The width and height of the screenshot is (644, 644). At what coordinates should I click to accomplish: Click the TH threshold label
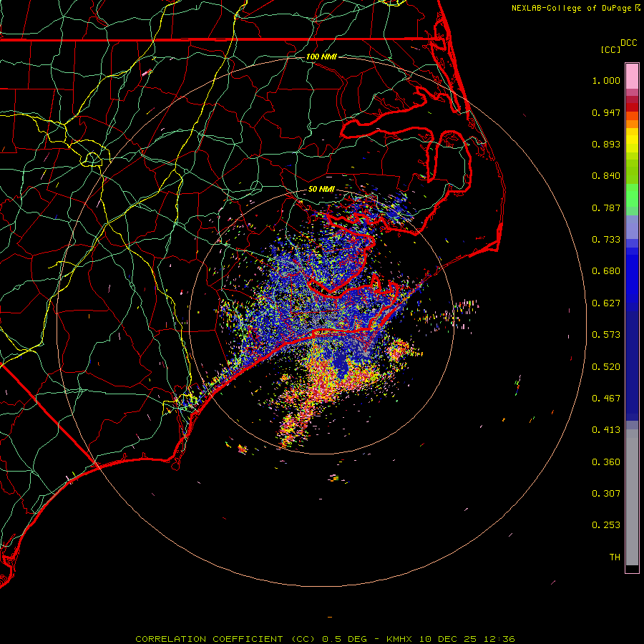615,557
